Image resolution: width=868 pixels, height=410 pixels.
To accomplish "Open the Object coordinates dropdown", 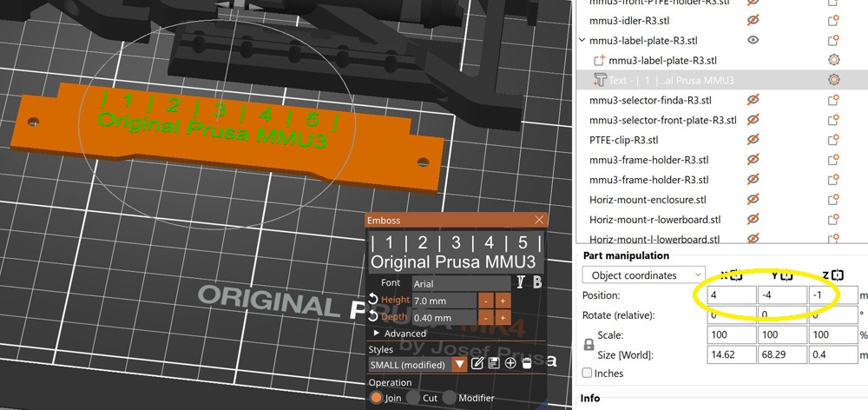I will [x=642, y=275].
